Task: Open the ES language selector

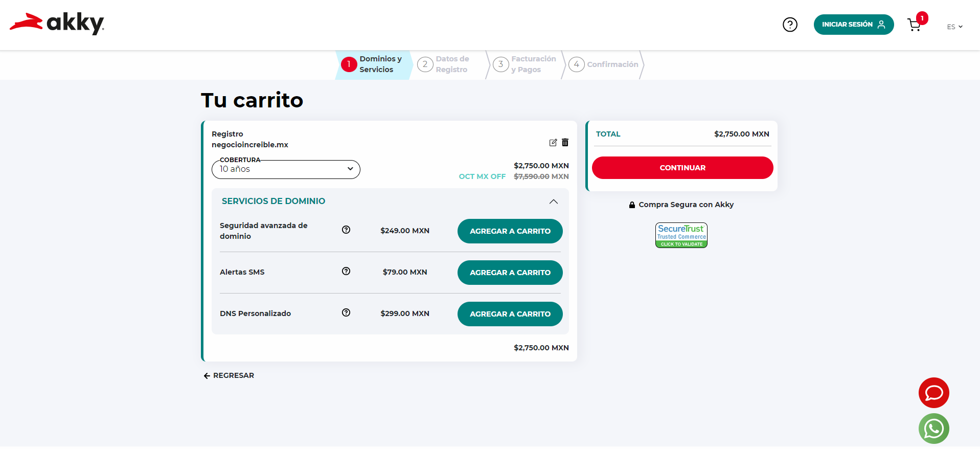Action: pos(954,27)
